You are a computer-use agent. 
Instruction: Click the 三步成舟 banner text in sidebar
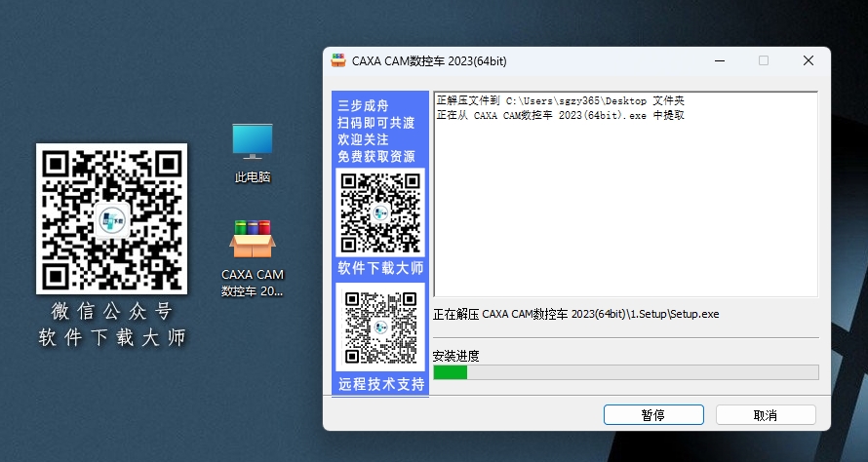point(363,105)
